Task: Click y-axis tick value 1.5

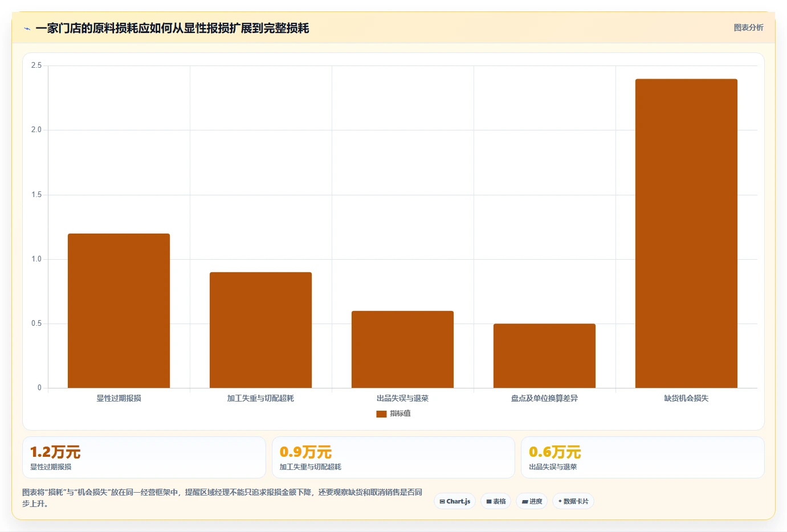Action: click(36, 195)
